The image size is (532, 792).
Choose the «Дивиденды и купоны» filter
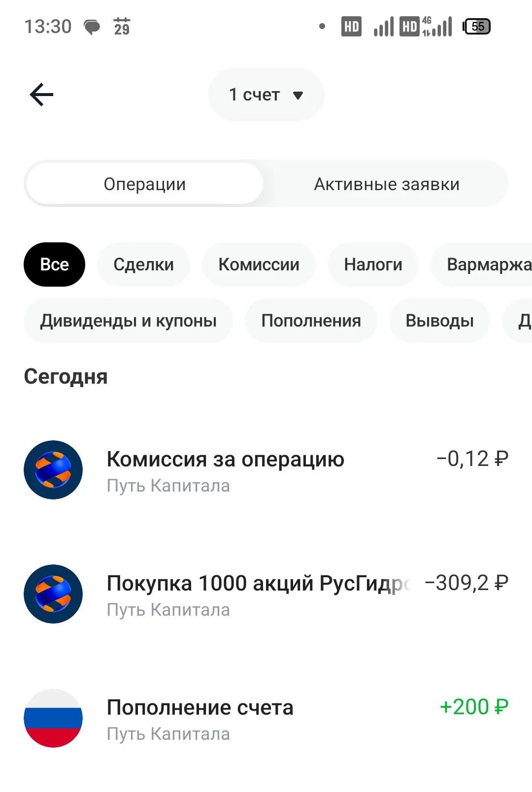tap(128, 321)
